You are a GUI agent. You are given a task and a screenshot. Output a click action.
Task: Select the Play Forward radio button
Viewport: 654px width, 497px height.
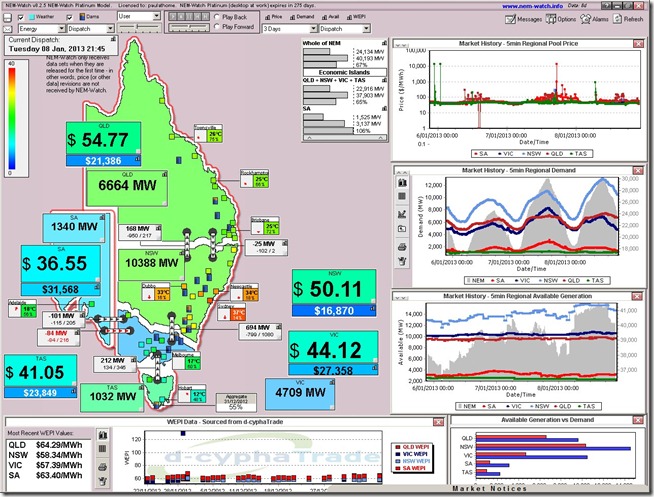(217, 27)
